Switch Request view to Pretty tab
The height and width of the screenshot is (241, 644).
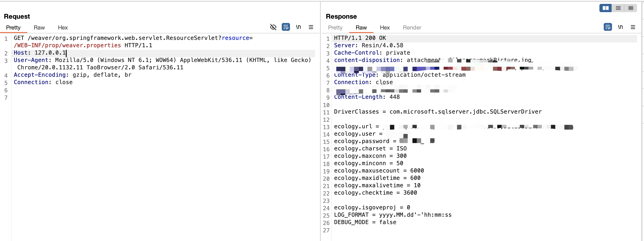13,28
